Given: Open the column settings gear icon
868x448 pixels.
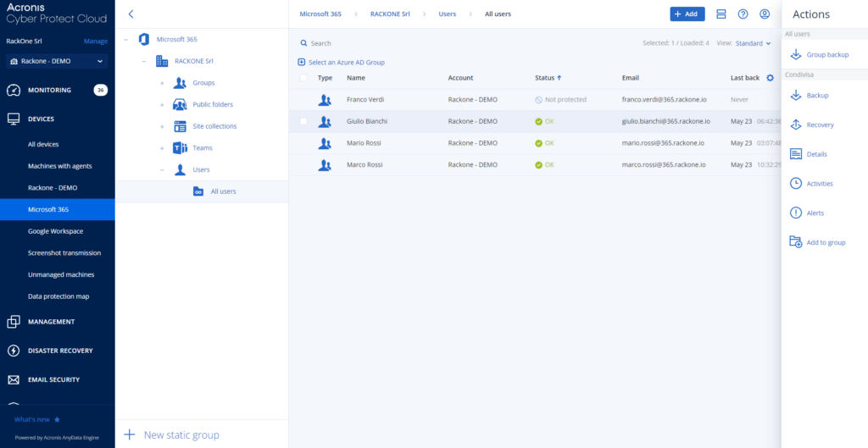Looking at the screenshot, I should coord(770,78).
